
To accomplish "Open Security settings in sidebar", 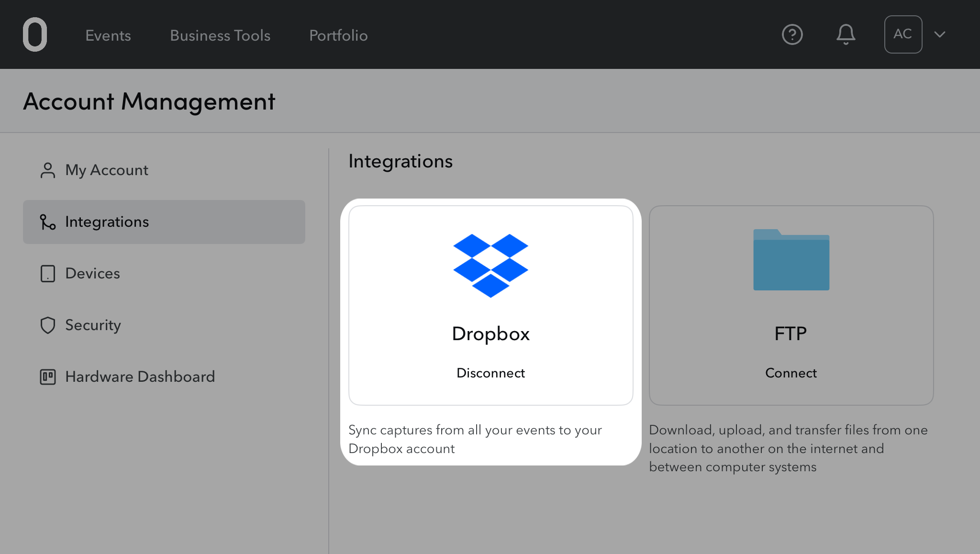I will [164, 325].
